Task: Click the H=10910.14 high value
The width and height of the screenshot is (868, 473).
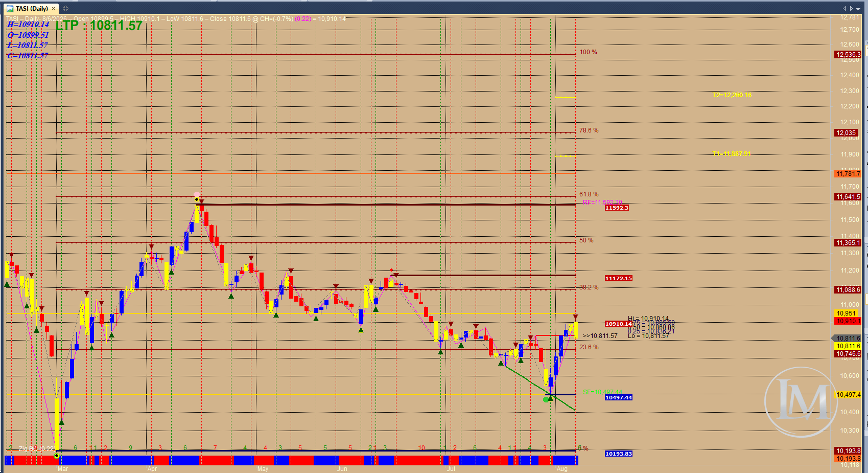Action: tap(28, 25)
